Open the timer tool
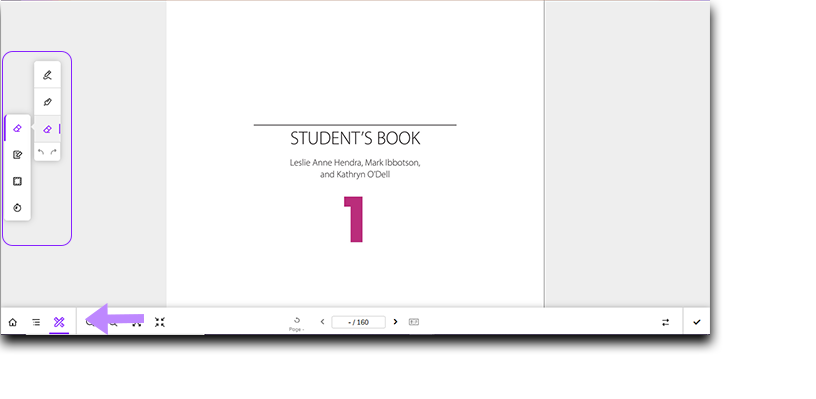The image size is (816, 399). point(17,208)
